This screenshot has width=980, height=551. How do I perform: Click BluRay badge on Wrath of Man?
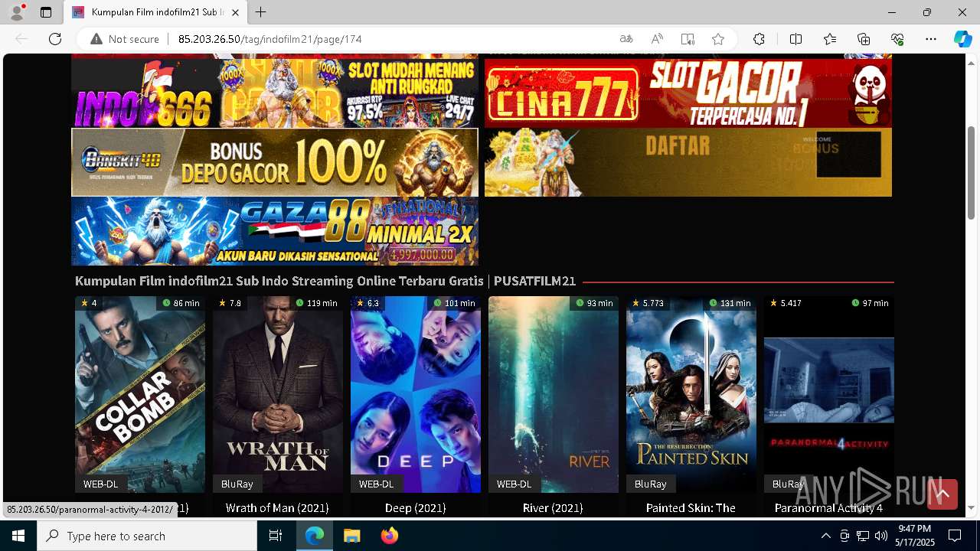237,484
